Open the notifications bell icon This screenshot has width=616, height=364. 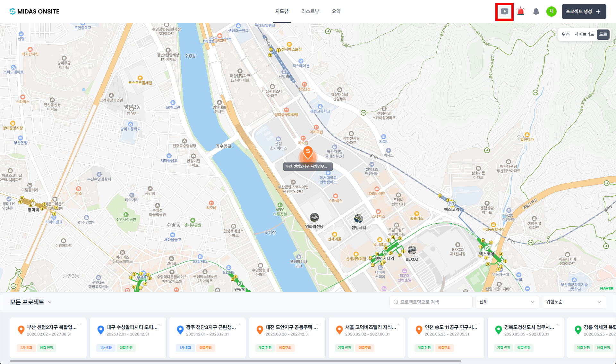[536, 12]
